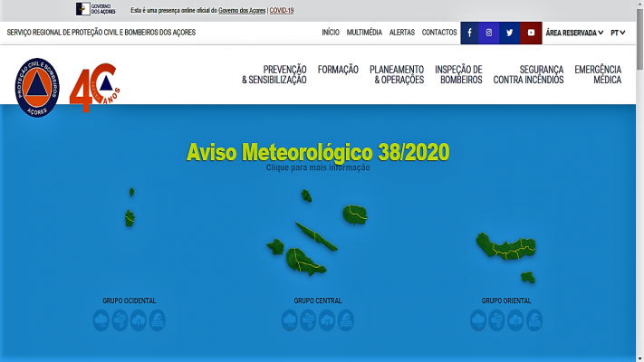Image resolution: width=644 pixels, height=362 pixels.
Task: Follow the COVID-19 link in top banner
Action: click(x=282, y=11)
